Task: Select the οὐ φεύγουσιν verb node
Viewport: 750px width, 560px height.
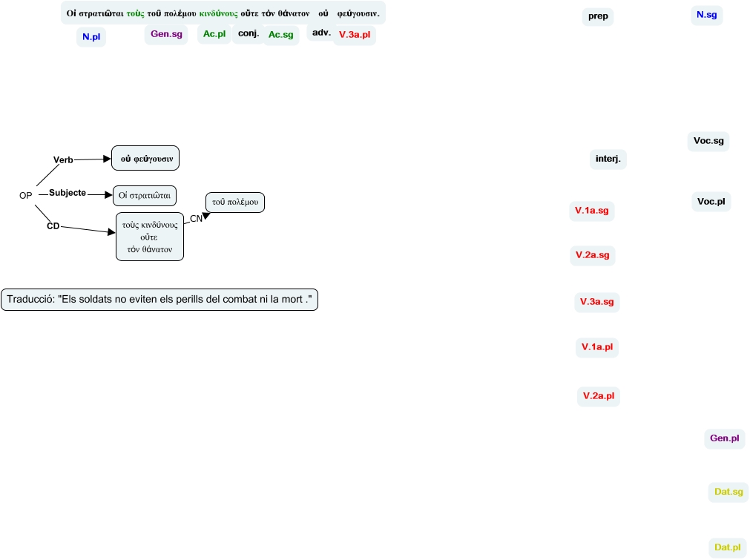Action: click(x=146, y=158)
